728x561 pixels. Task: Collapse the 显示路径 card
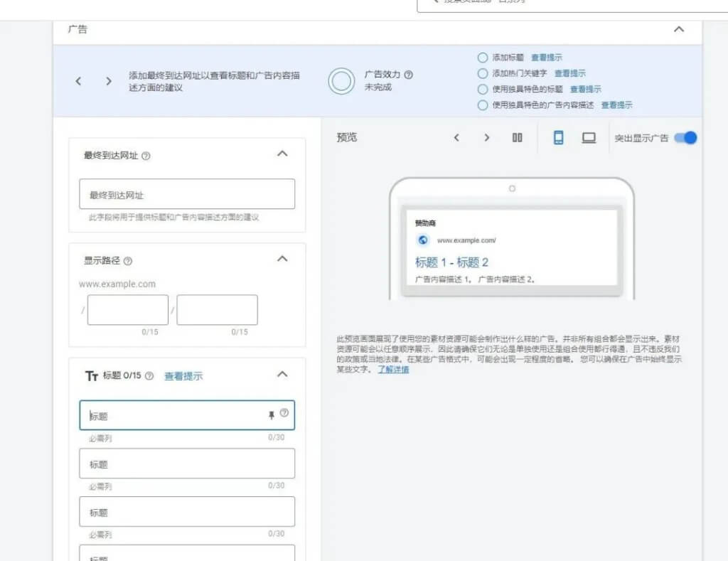coord(282,259)
